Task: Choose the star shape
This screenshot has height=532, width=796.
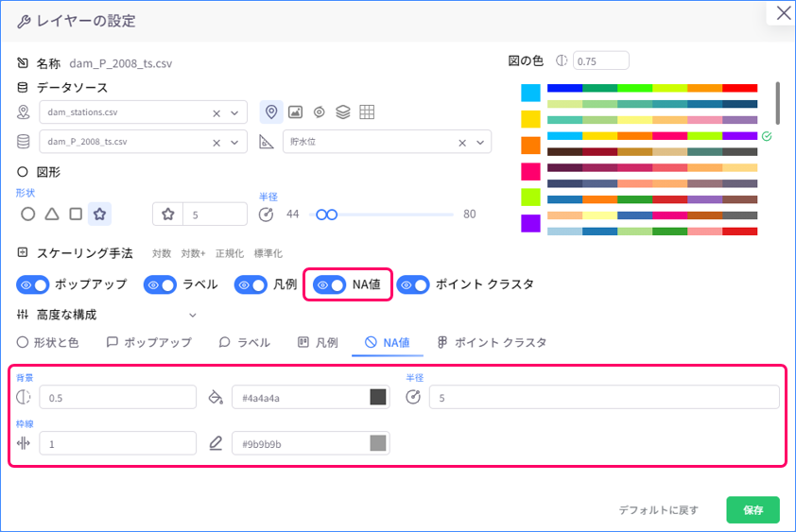Action: (99, 215)
